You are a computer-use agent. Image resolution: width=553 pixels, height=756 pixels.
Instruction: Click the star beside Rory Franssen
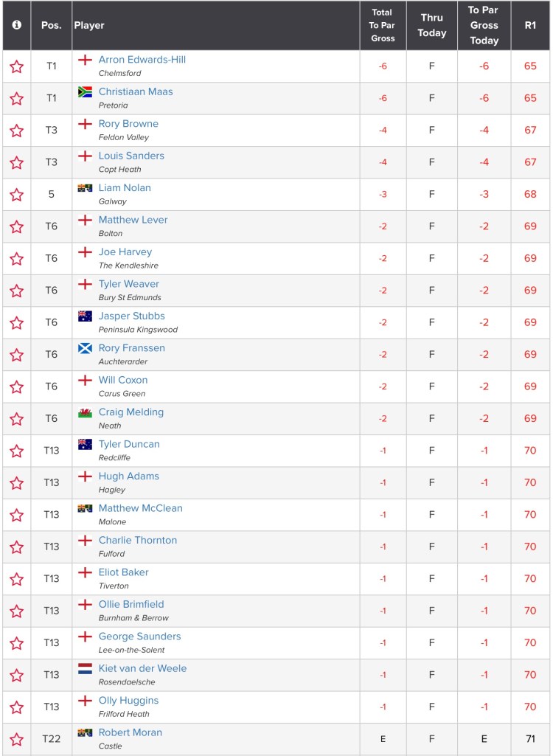tap(16, 355)
